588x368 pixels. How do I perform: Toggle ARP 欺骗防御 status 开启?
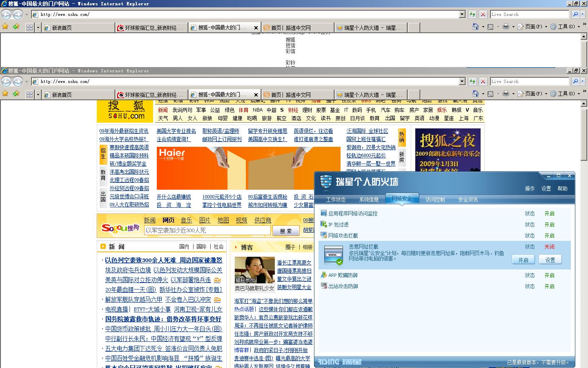pyautogui.click(x=549, y=275)
